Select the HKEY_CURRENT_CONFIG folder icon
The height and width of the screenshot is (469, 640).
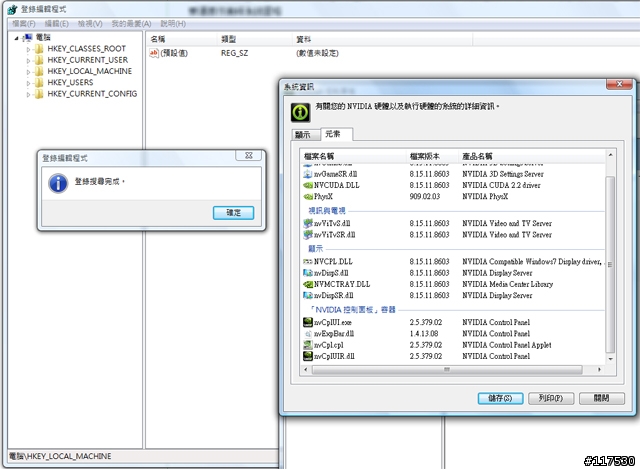point(39,94)
